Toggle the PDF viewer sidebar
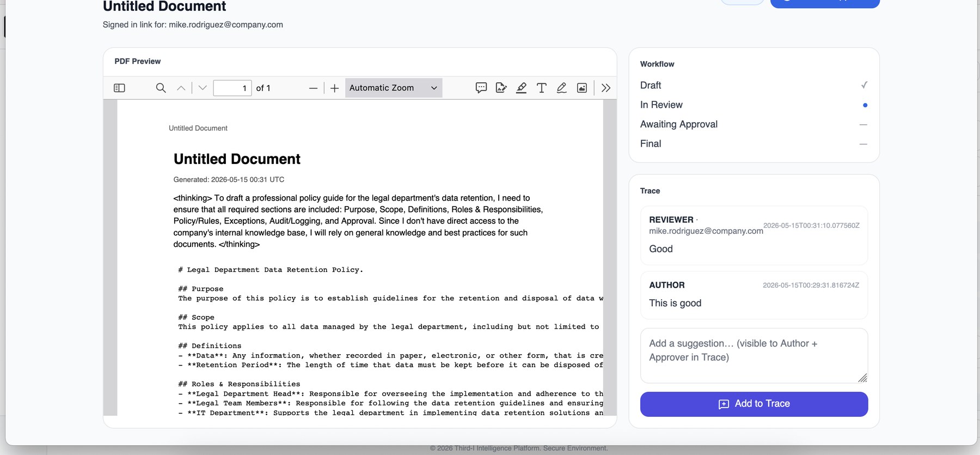The image size is (980, 455). 119,88
